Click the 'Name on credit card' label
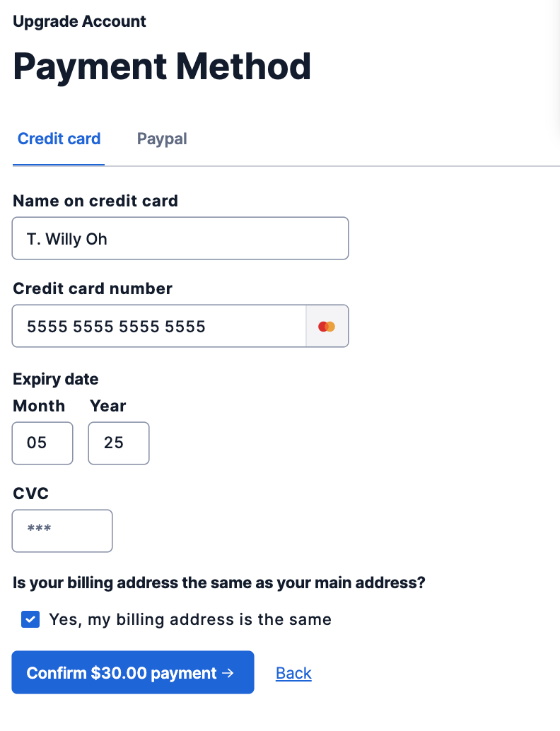 95,201
